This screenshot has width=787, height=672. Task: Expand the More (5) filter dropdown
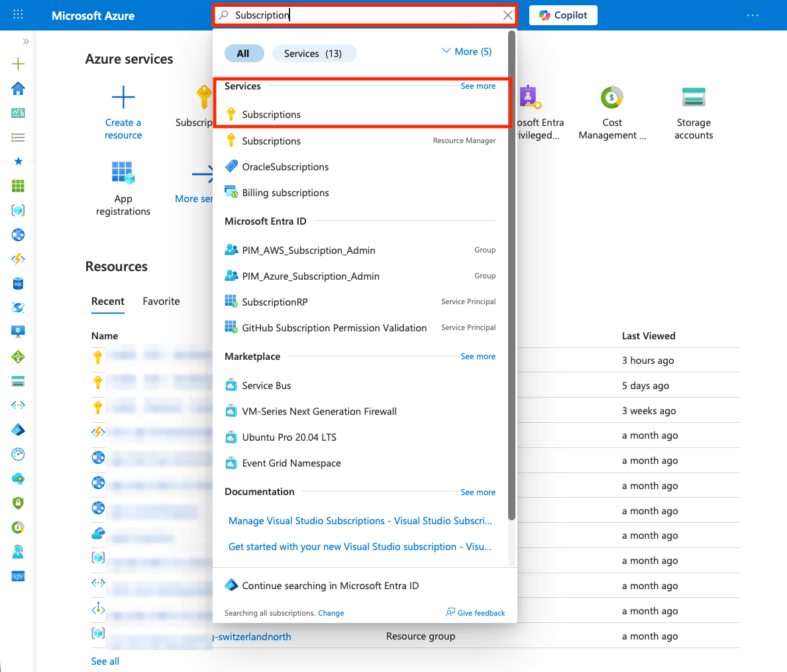click(x=466, y=52)
